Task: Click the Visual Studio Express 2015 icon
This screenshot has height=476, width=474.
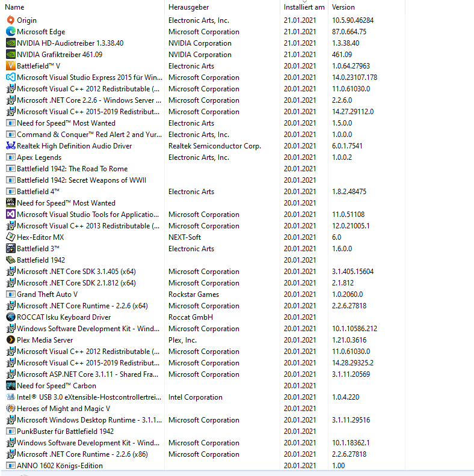Action: point(11,78)
